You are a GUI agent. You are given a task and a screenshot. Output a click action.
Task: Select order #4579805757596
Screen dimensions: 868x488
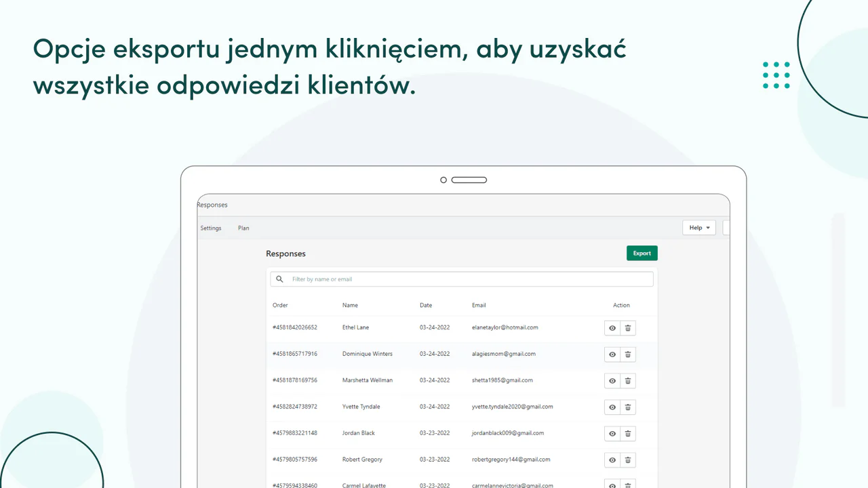coord(295,460)
